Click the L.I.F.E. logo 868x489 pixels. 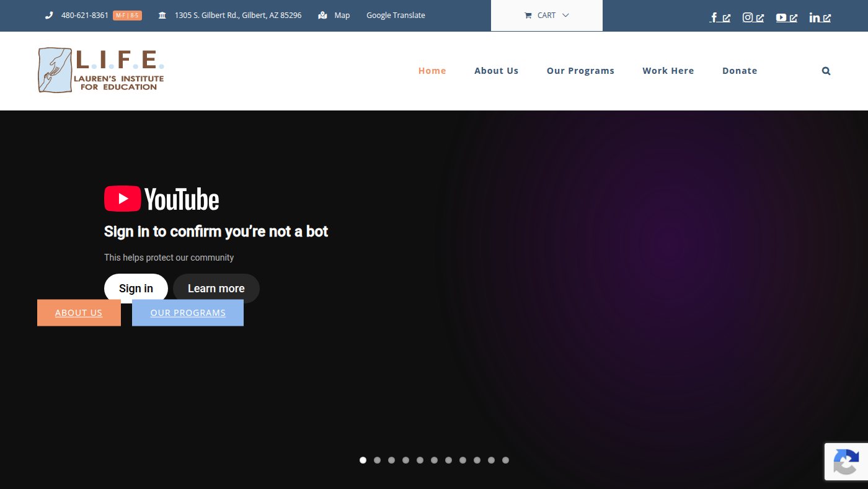coord(101,70)
